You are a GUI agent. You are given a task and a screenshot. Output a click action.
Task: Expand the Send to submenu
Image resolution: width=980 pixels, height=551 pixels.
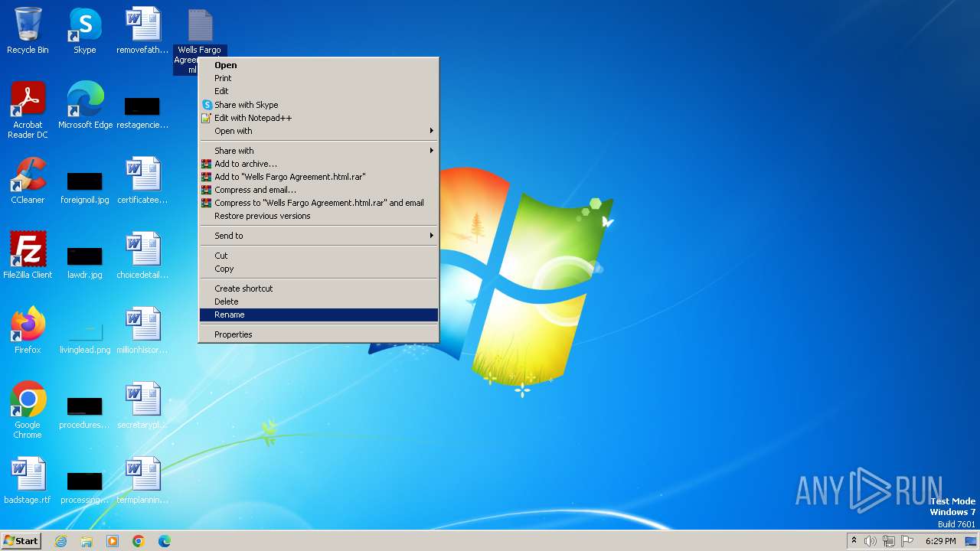pyautogui.click(x=318, y=236)
